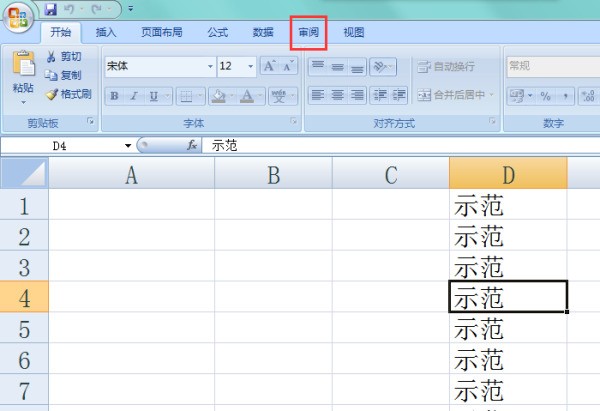Screen dimensions: 600x411
Task: Open the 页面布局 ribbon tab
Action: [162, 32]
